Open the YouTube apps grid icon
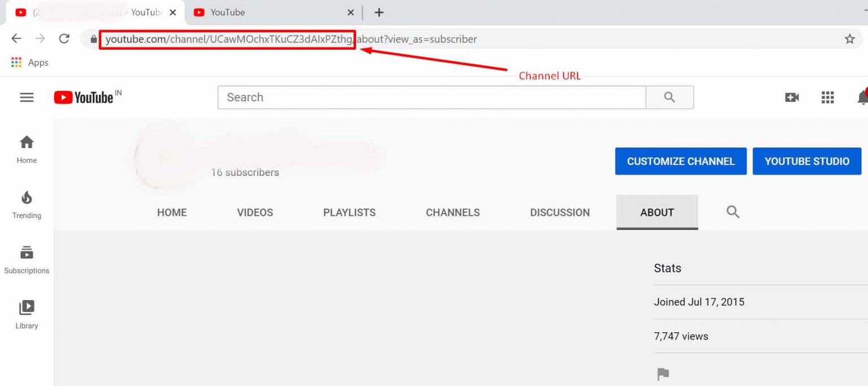868x386 pixels. pyautogui.click(x=827, y=98)
